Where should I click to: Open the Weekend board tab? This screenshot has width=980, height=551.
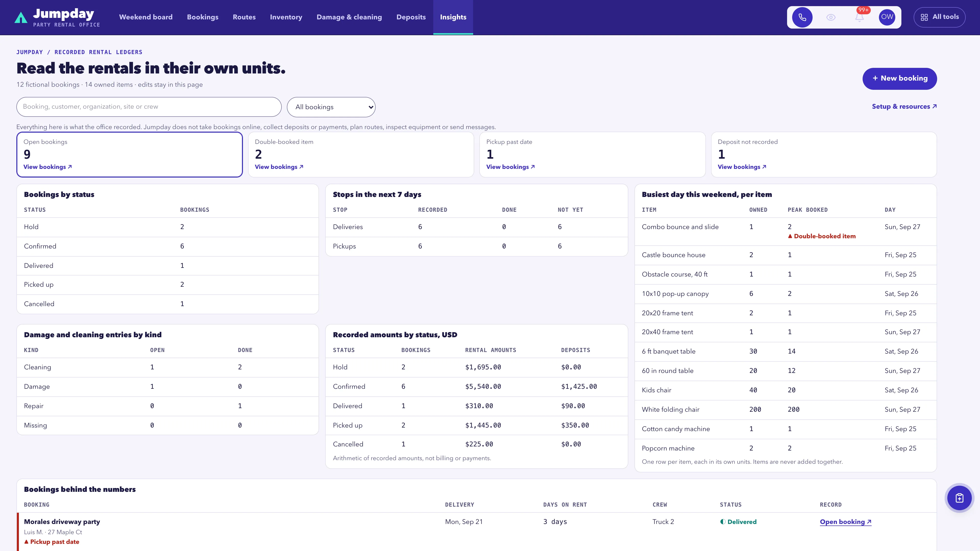pos(146,17)
